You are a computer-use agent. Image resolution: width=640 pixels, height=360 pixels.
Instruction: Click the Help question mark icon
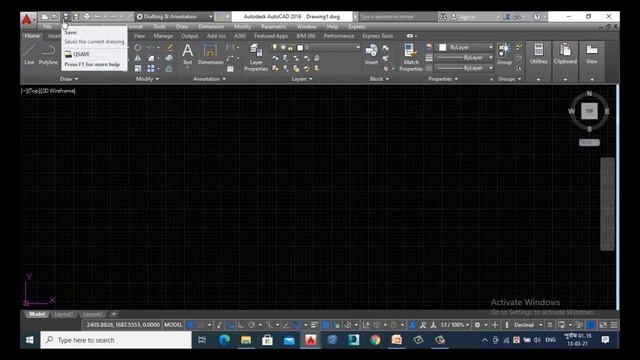click(x=537, y=17)
